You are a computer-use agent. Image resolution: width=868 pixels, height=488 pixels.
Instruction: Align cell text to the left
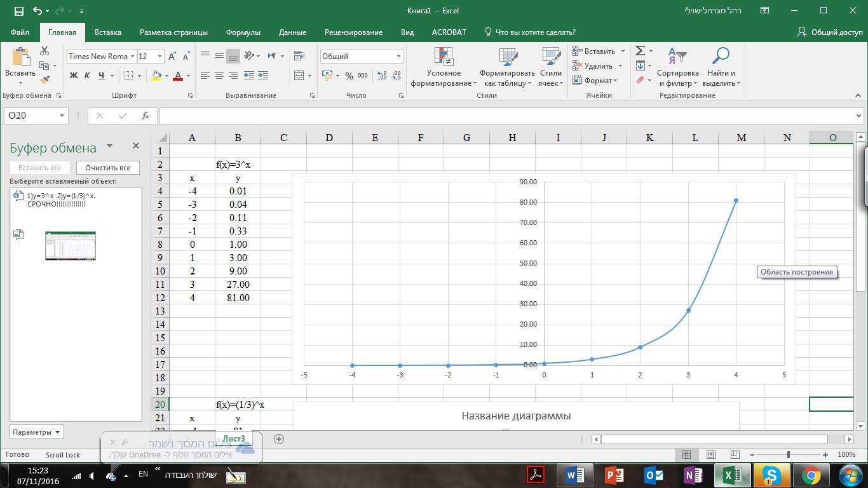(205, 76)
